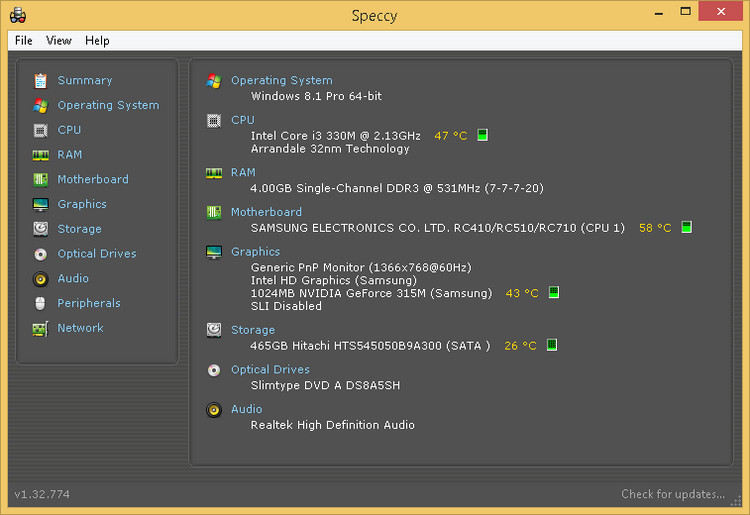The width and height of the screenshot is (750, 515).
Task: Click the Optical Drives disc sidebar icon
Action: coord(41,254)
